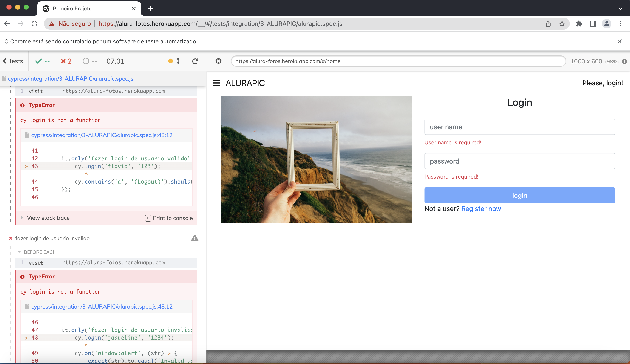Go back to Tests list
This screenshot has width=630, height=364.
(13, 61)
